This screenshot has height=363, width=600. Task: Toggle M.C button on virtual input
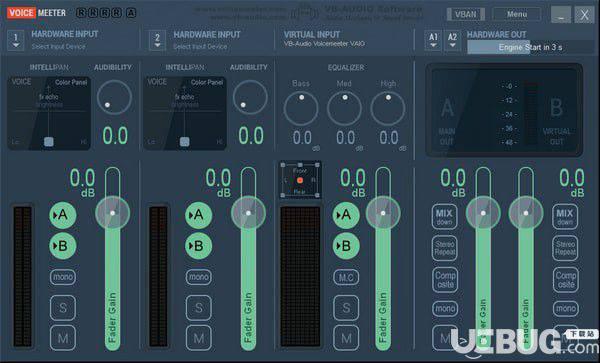point(346,277)
